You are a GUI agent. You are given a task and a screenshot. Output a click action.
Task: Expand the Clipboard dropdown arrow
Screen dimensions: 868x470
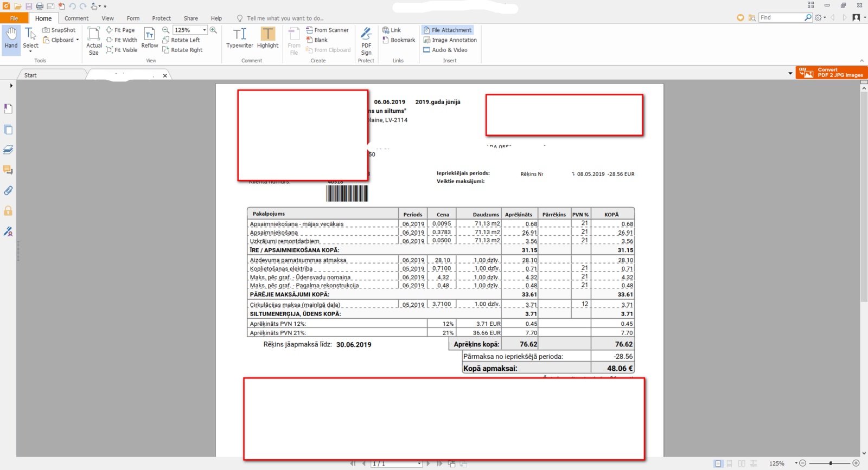coord(78,40)
